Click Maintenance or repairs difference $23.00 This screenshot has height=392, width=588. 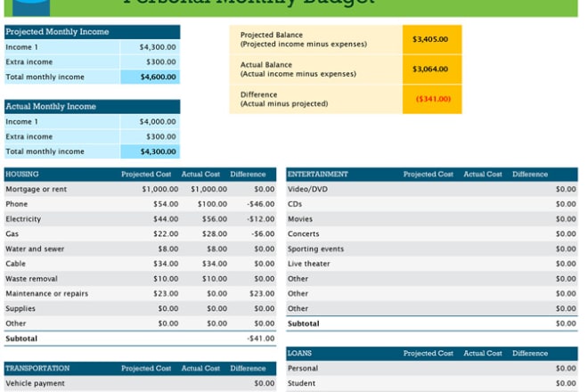coord(262,294)
